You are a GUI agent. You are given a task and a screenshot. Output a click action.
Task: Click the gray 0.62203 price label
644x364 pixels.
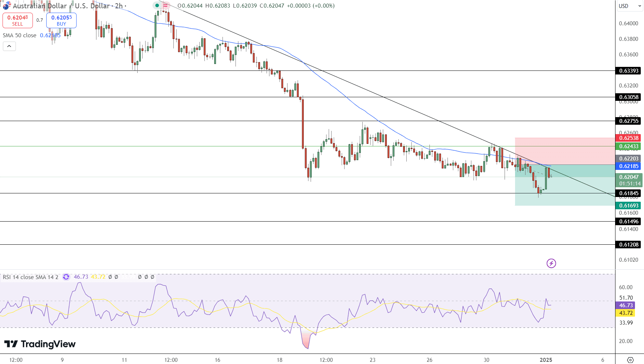click(629, 159)
